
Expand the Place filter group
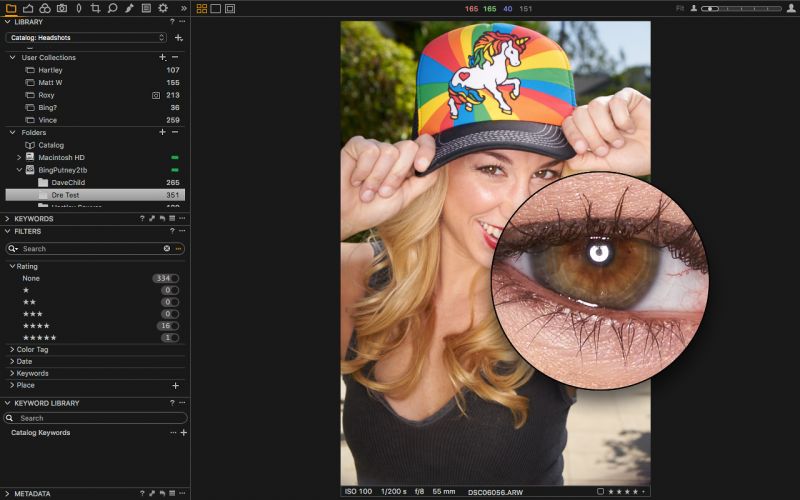pyautogui.click(x=12, y=385)
